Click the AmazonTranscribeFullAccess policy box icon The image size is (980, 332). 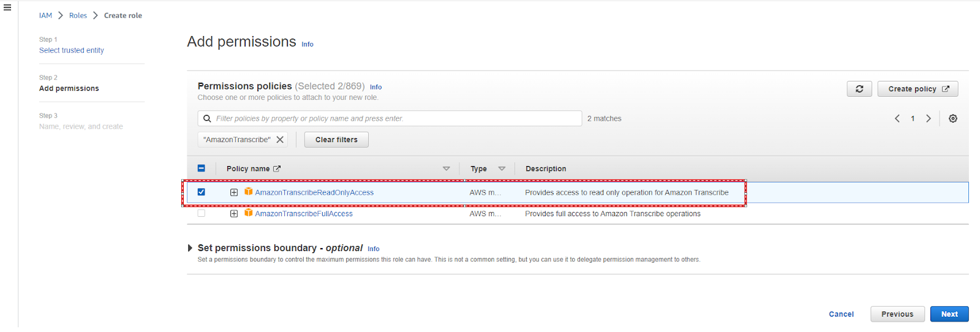click(248, 213)
